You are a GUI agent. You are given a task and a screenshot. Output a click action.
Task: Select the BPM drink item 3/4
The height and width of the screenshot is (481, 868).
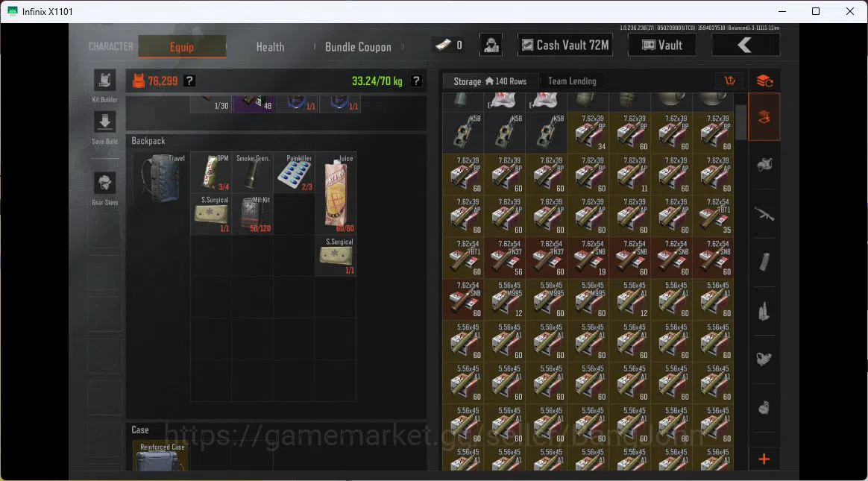[211, 172]
